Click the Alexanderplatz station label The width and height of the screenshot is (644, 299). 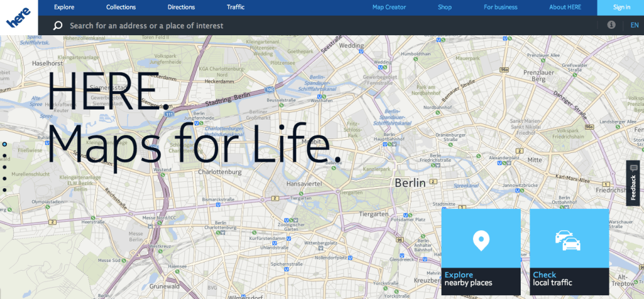coord(504,158)
